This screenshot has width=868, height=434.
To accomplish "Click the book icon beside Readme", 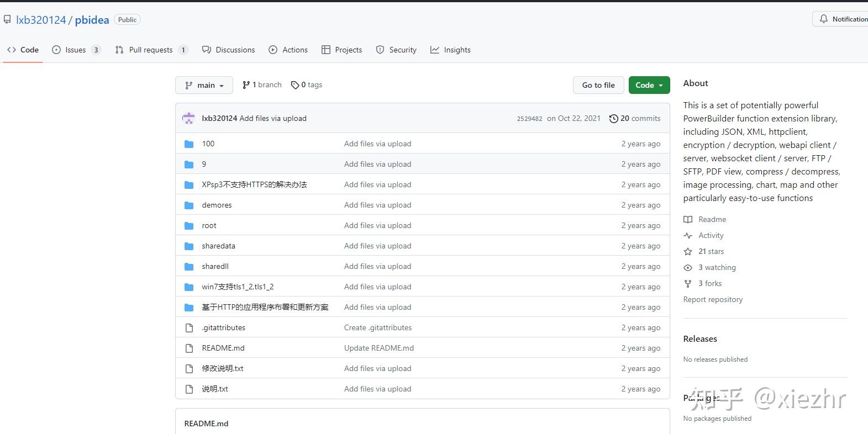I will click(x=688, y=219).
